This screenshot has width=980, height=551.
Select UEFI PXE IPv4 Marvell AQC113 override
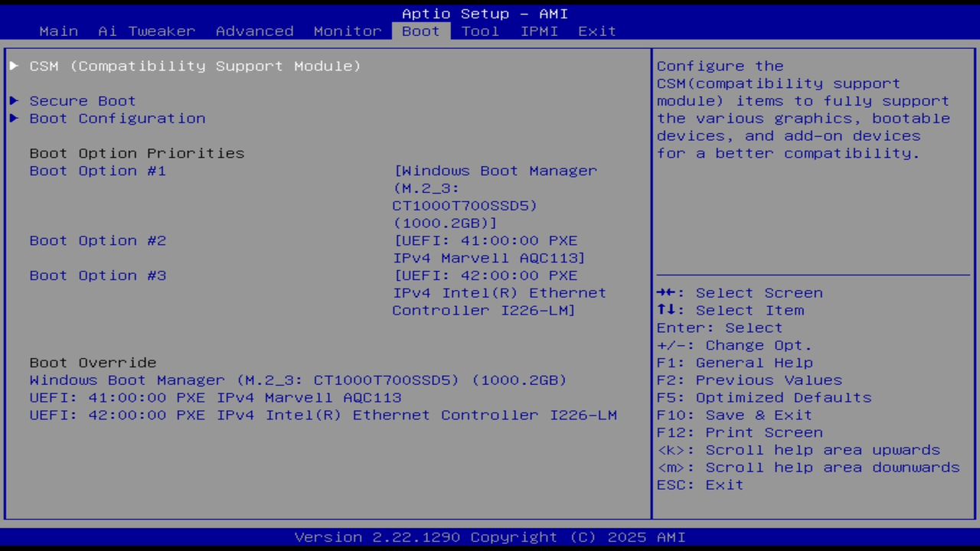pos(215,397)
